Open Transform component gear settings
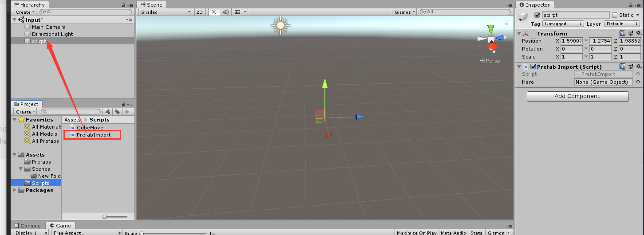Screen dimensions: 644x235 point(638,33)
